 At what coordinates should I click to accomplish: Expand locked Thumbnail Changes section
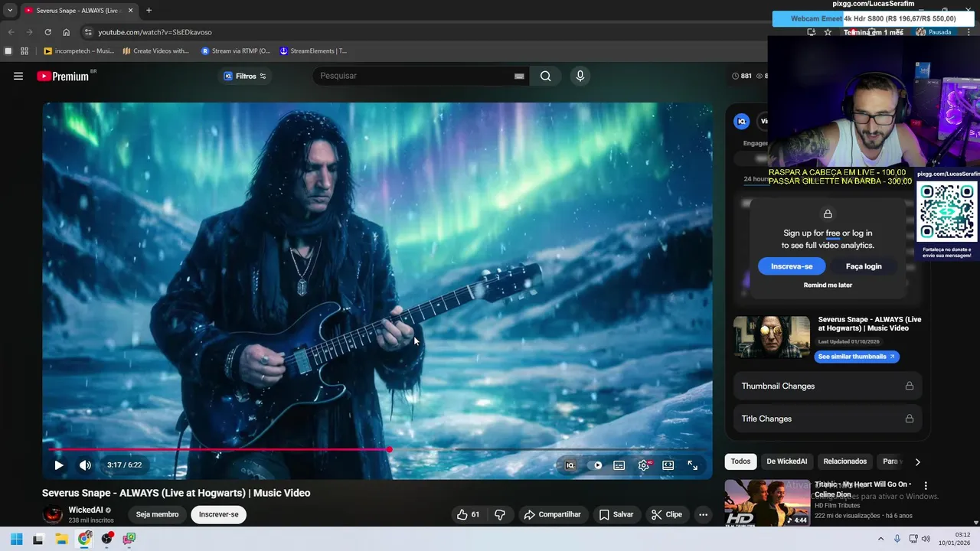827,386
